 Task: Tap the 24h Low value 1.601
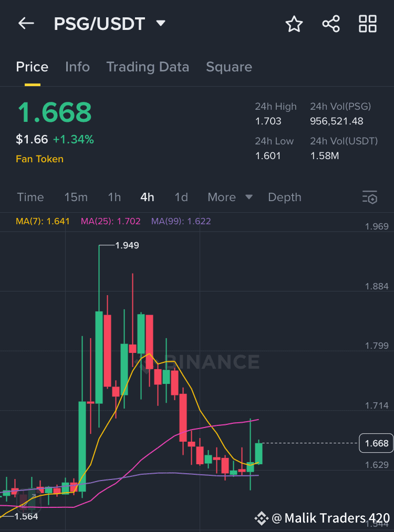click(x=268, y=156)
